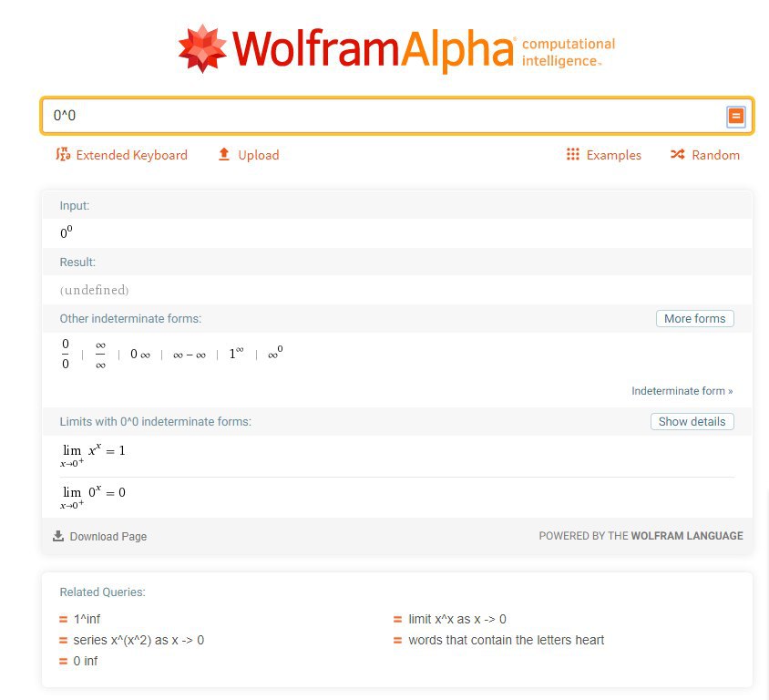The height and width of the screenshot is (700, 769).
Task: Click Limits with 0^0 indeterminate forms heading
Action: click(x=156, y=421)
